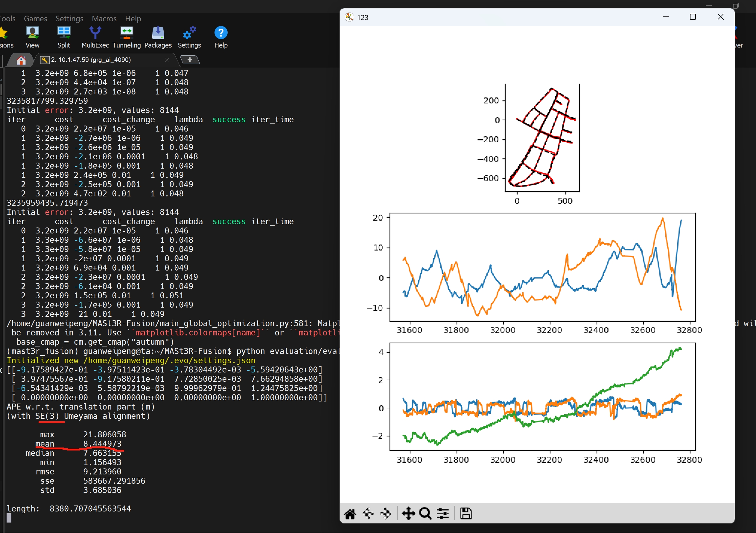Open the Games menu
The height and width of the screenshot is (533, 756).
(35, 19)
